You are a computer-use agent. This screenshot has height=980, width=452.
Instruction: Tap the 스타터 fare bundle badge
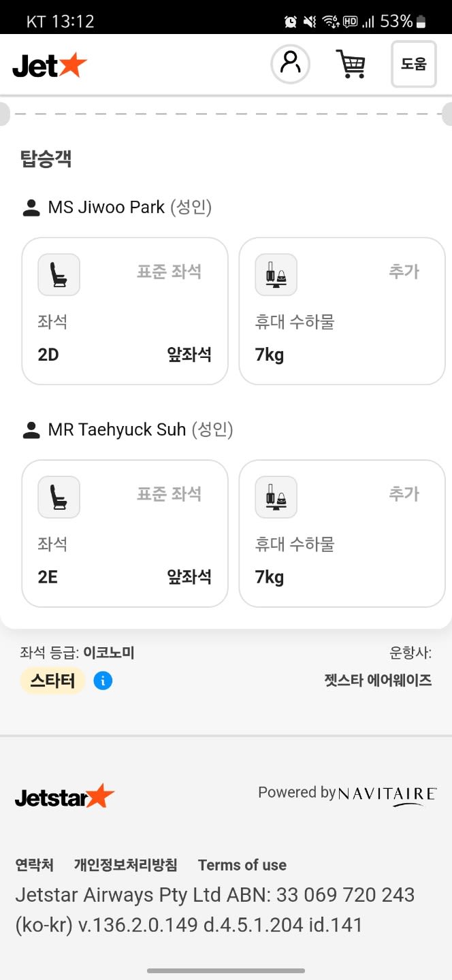coord(52,681)
